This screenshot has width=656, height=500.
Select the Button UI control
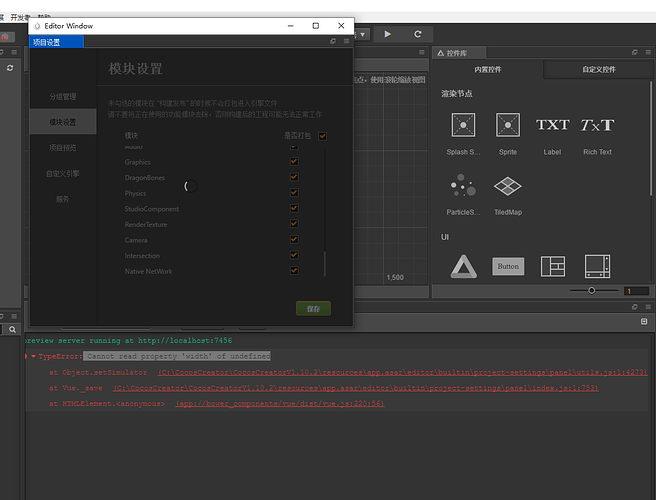[508, 266]
